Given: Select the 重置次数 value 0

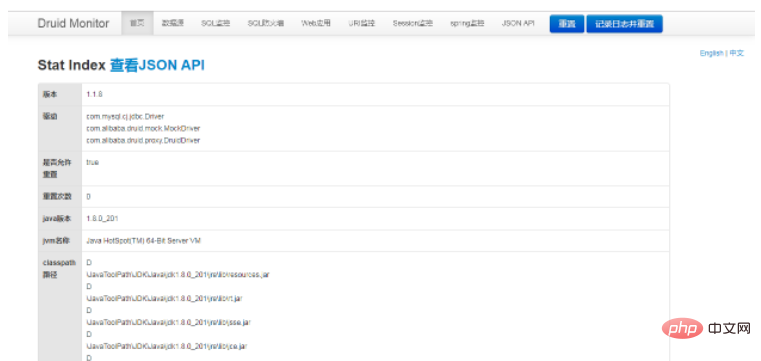Looking at the screenshot, I should 88,197.
